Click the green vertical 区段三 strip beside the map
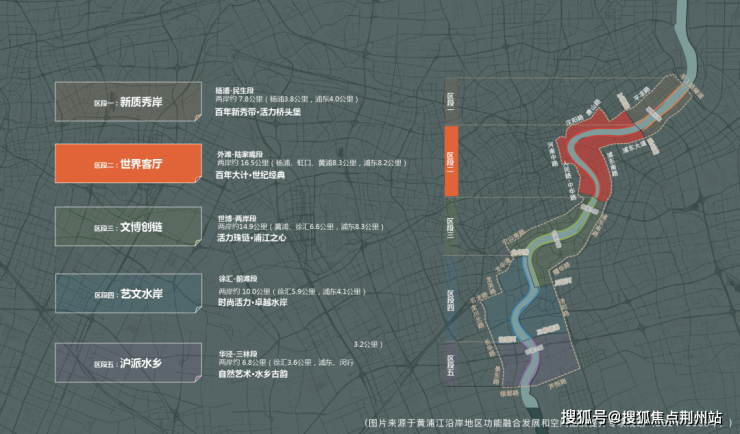 [x=451, y=226]
